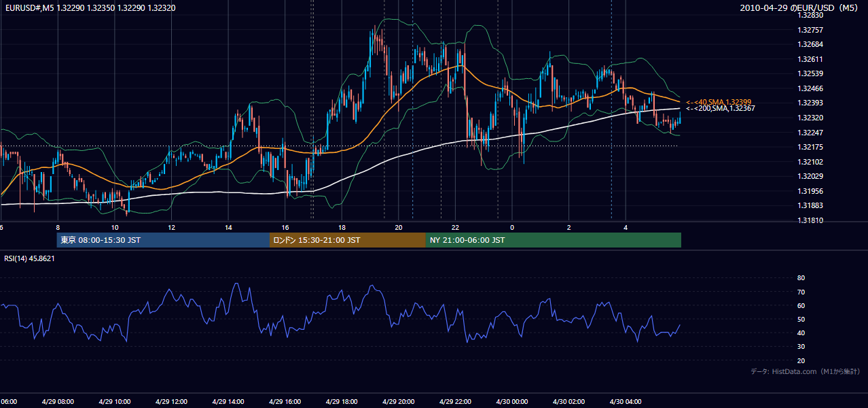Image resolution: width=868 pixels, height=408 pixels.
Task: Click the RSI(14) 45.8621 indicator label
Action: [29, 258]
